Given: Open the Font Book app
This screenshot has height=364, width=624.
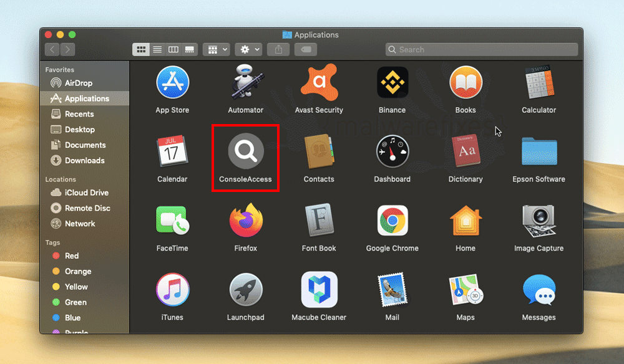Looking at the screenshot, I should [319, 220].
